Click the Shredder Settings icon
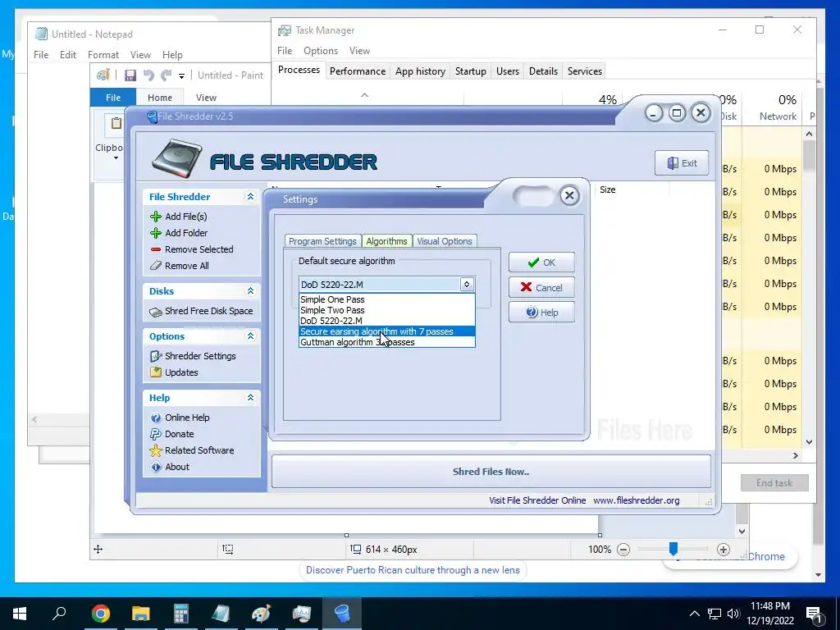840x630 pixels. (x=156, y=356)
